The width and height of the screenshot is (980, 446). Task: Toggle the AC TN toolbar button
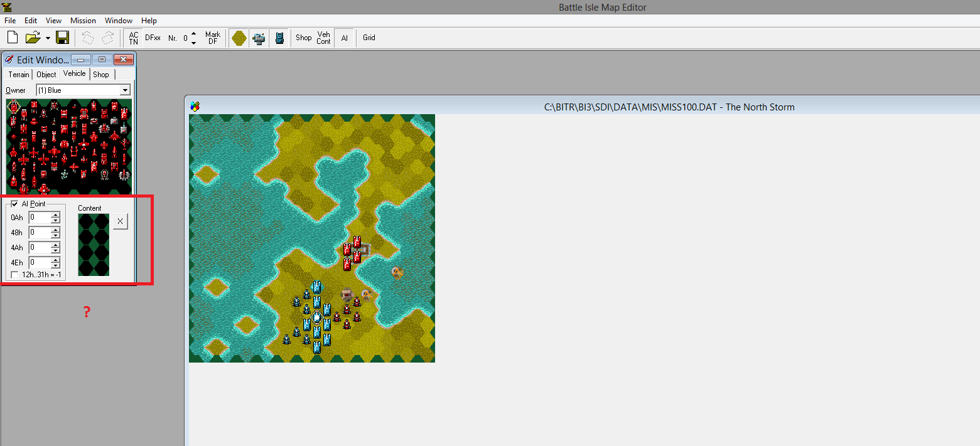pos(134,38)
